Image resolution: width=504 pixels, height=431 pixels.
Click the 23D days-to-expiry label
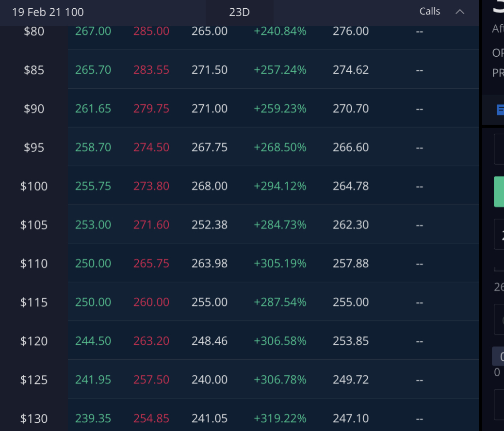click(x=239, y=12)
